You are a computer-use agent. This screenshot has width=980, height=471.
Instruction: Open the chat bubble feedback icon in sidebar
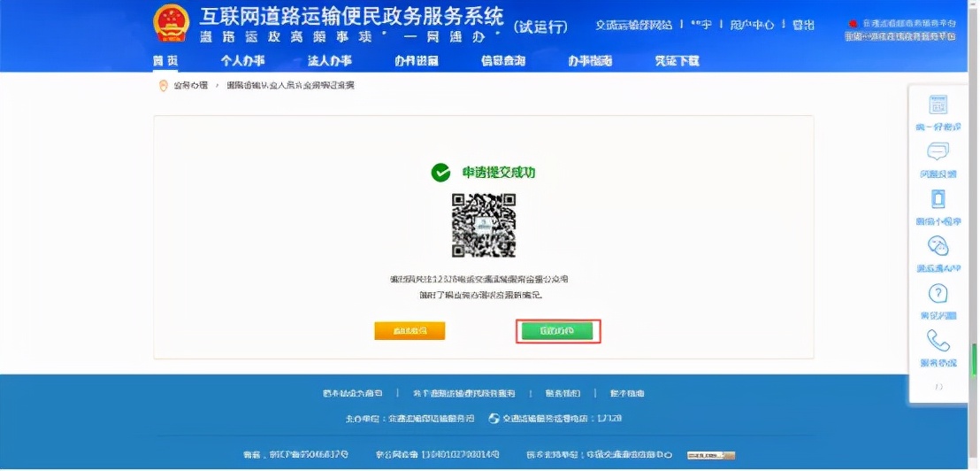coord(938,152)
